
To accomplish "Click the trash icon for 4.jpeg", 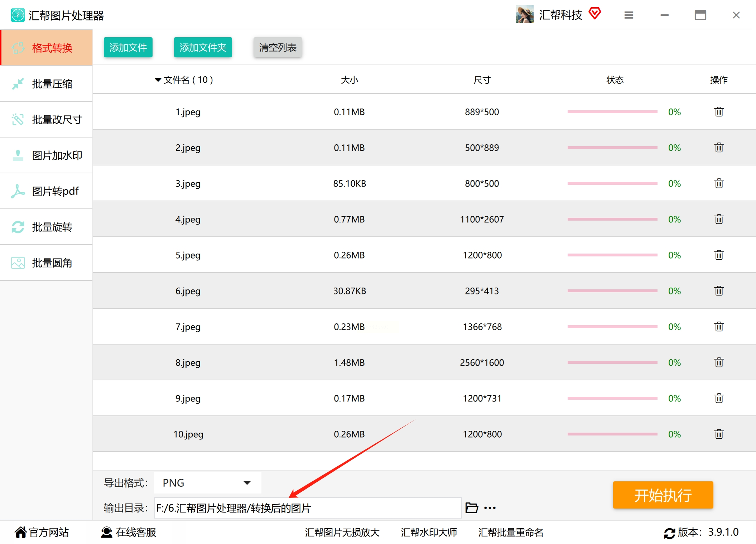I will coord(719,219).
